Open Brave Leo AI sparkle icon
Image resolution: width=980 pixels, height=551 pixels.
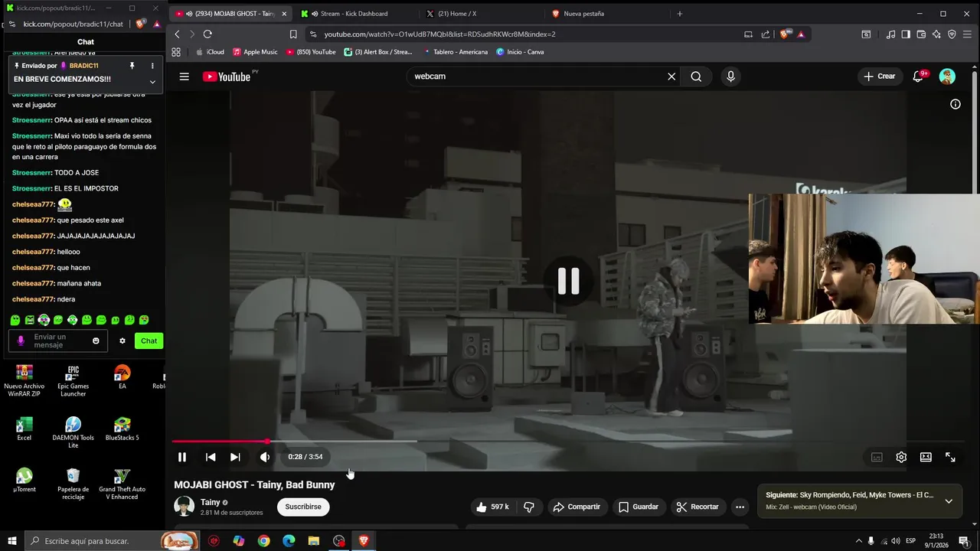click(936, 34)
